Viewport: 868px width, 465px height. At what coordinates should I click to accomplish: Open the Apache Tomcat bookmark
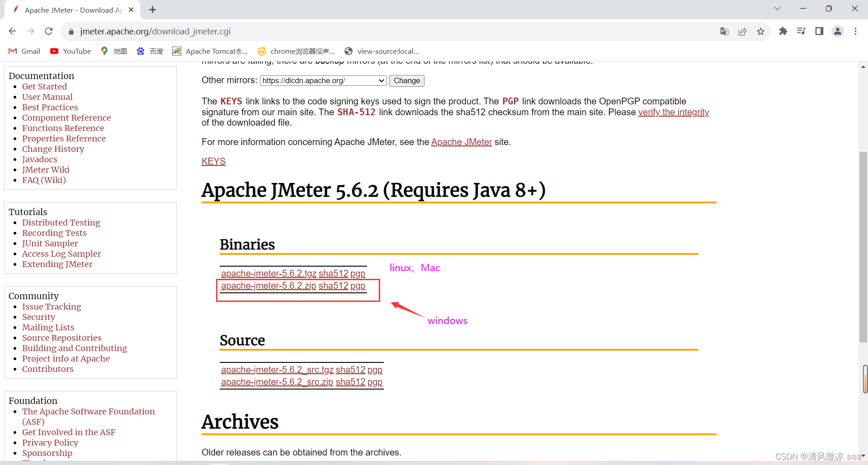[210, 51]
